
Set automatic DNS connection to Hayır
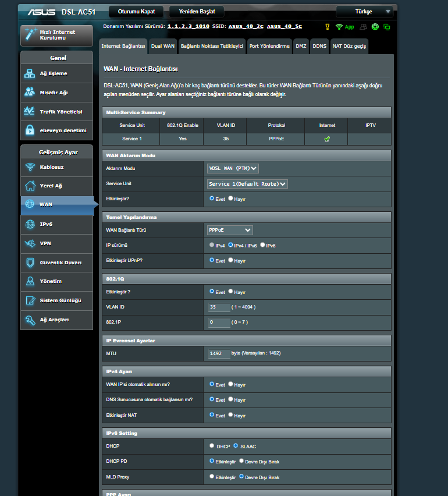(x=230, y=399)
